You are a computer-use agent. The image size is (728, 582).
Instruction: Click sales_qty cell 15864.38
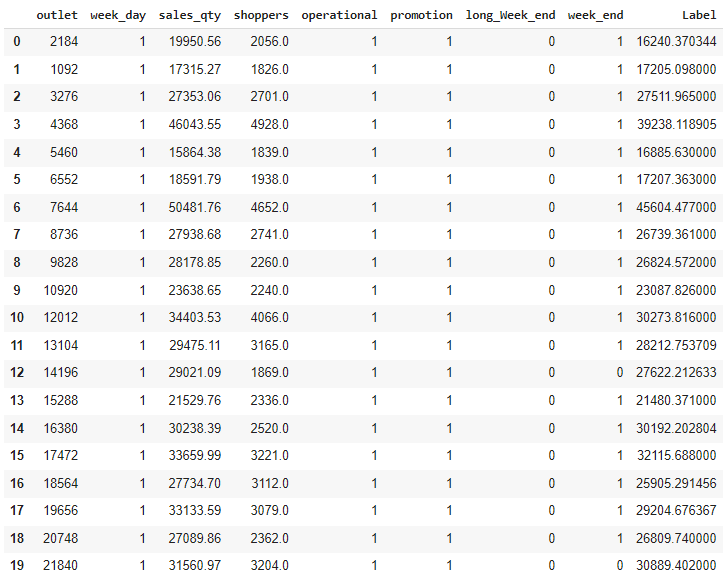[195, 152]
